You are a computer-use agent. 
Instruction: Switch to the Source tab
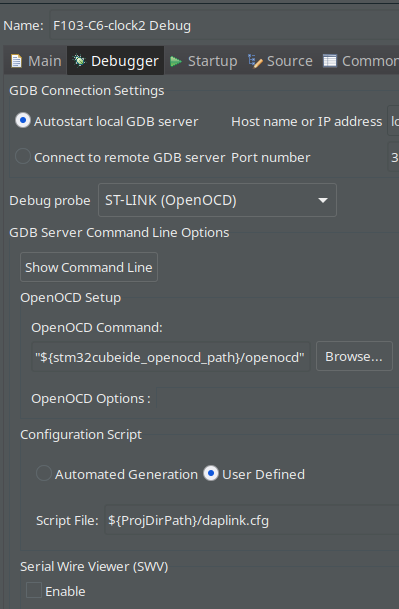[280, 61]
